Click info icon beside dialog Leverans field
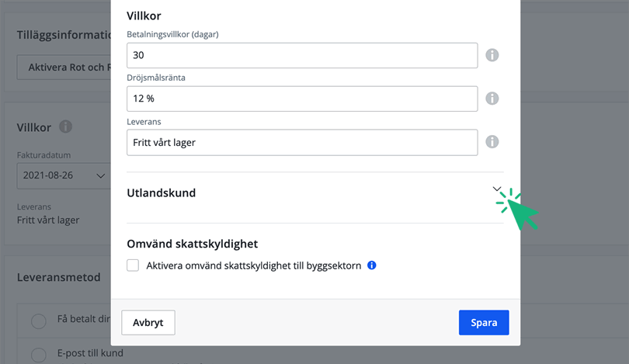629x364 pixels. (492, 141)
